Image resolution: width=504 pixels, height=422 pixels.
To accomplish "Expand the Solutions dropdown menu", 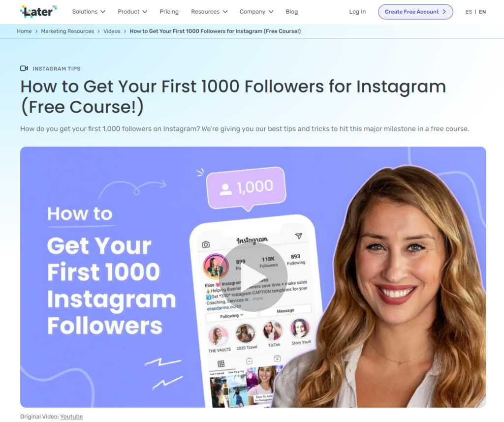I will tap(89, 12).
